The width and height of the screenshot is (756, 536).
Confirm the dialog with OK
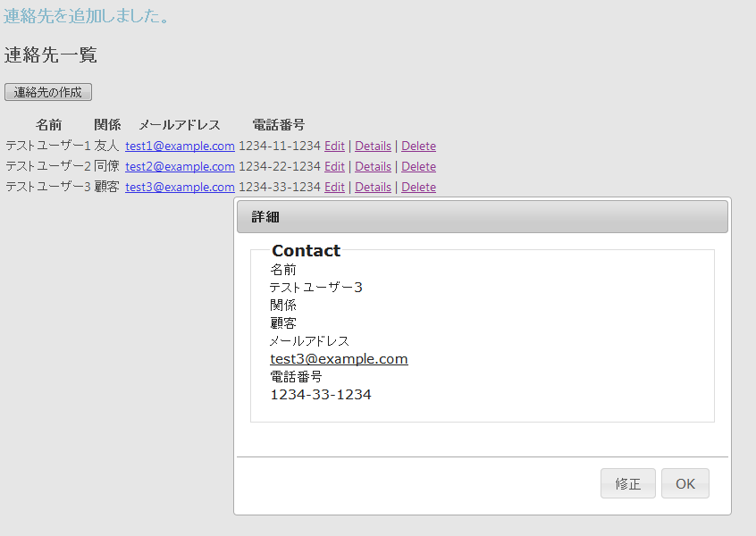pyautogui.click(x=685, y=483)
